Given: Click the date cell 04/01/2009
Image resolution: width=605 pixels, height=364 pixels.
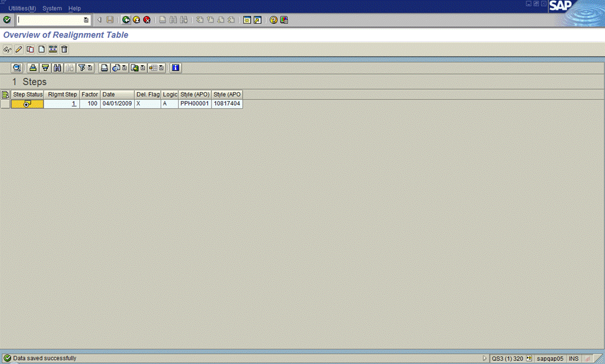Looking at the screenshot, I should coord(118,104).
